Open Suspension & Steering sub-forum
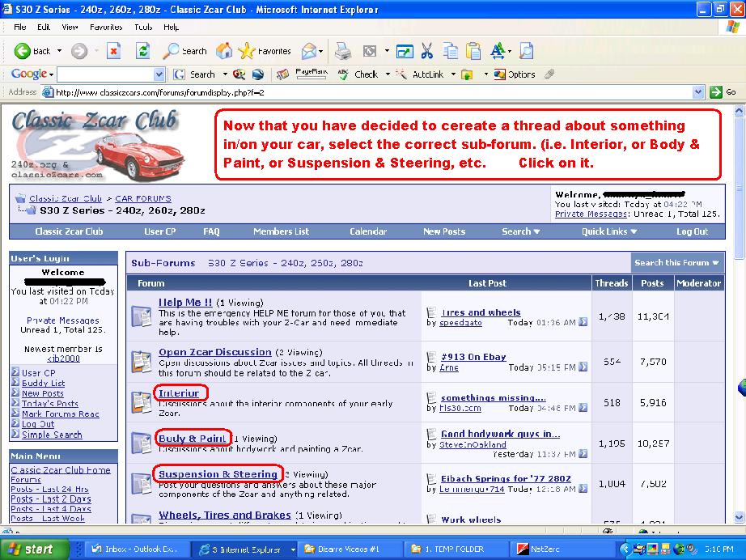This screenshot has height=560, width=746. click(218, 474)
